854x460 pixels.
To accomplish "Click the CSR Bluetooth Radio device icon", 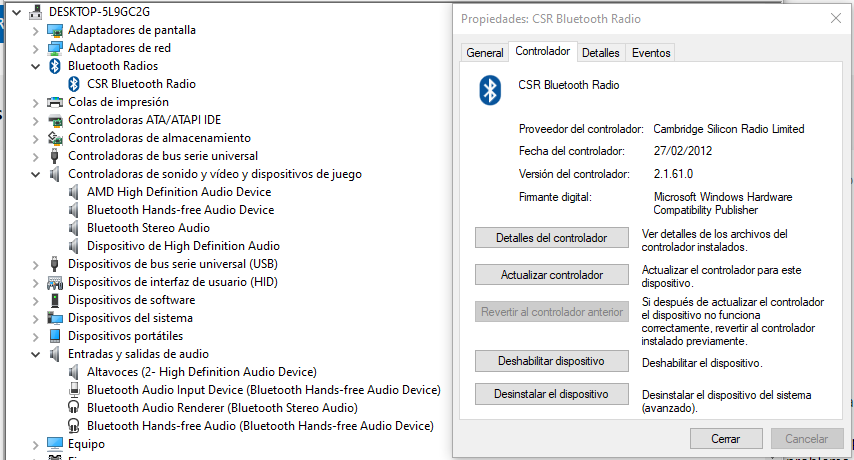I will coord(74,84).
